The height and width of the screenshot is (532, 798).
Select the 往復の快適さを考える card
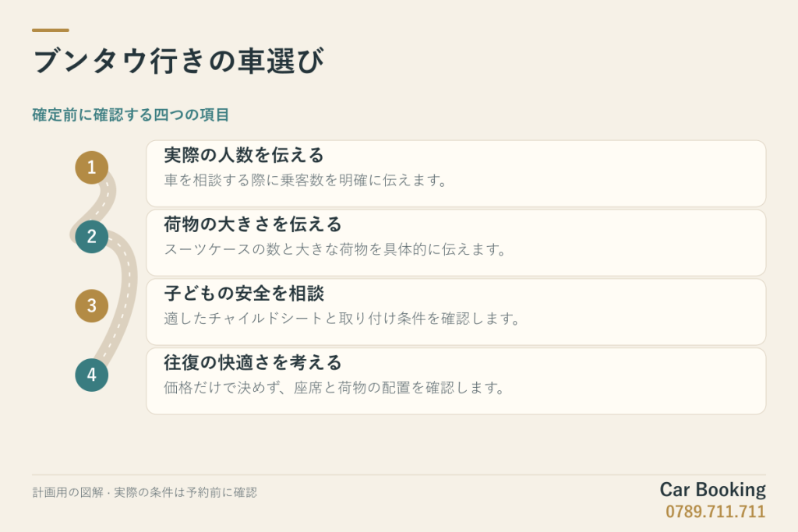coord(456,381)
